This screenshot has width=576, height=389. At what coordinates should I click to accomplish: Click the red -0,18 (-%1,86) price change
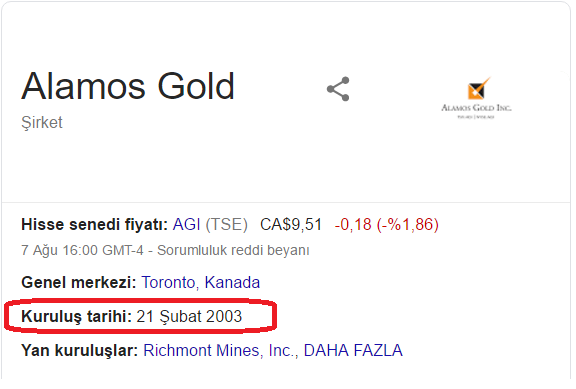point(386,224)
